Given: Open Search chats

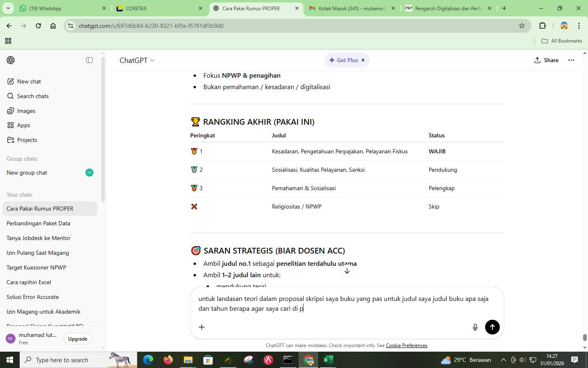Looking at the screenshot, I should 33,96.
